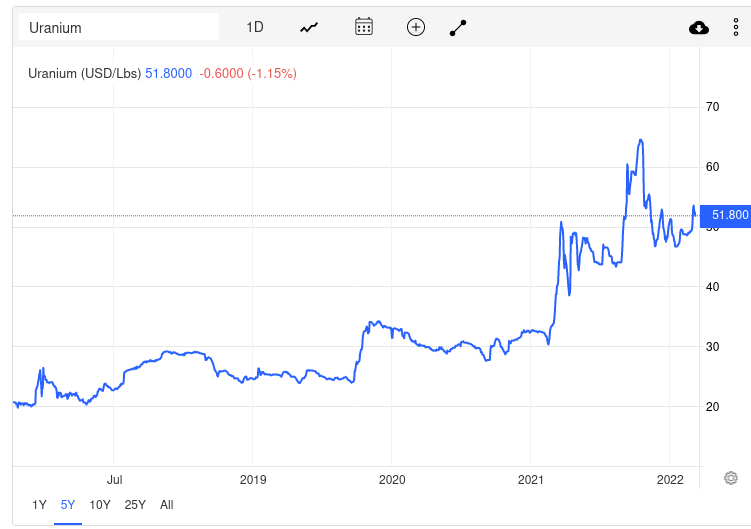
Task: Switch to the 25Y time range
Action: tap(135, 505)
